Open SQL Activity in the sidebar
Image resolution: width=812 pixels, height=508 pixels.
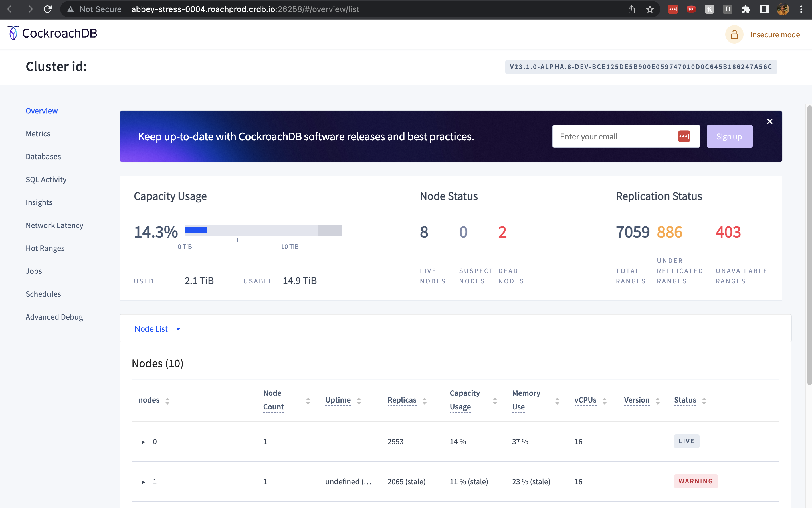tap(46, 180)
